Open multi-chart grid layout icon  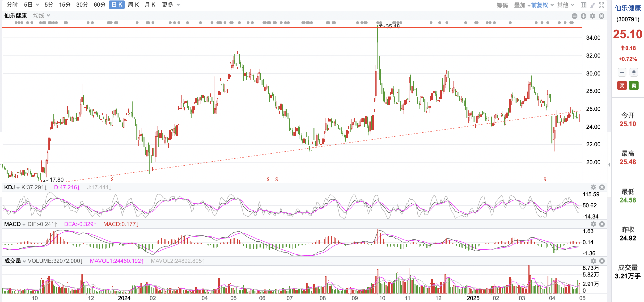[x=583, y=5]
